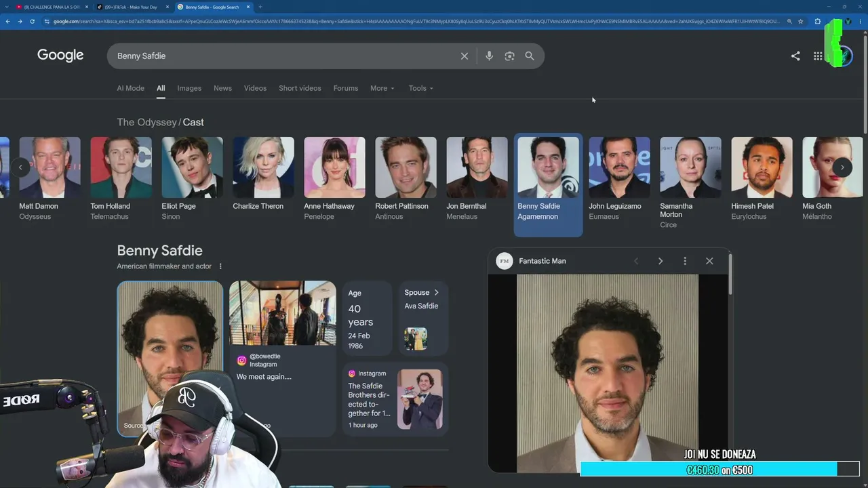This screenshot has width=868, height=488.
Task: Go to the Google logo homepage
Action: point(60,56)
